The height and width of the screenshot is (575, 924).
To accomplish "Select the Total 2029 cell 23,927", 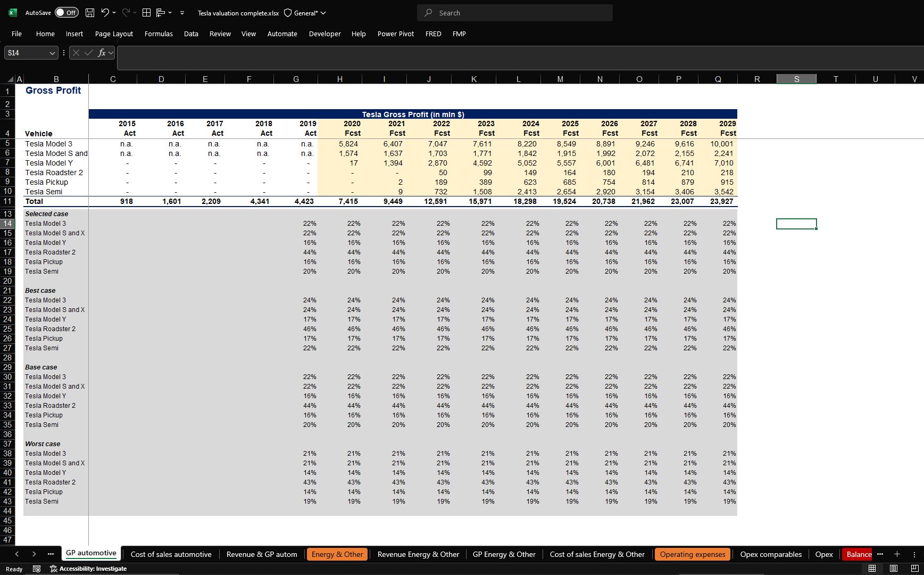I will click(718, 201).
